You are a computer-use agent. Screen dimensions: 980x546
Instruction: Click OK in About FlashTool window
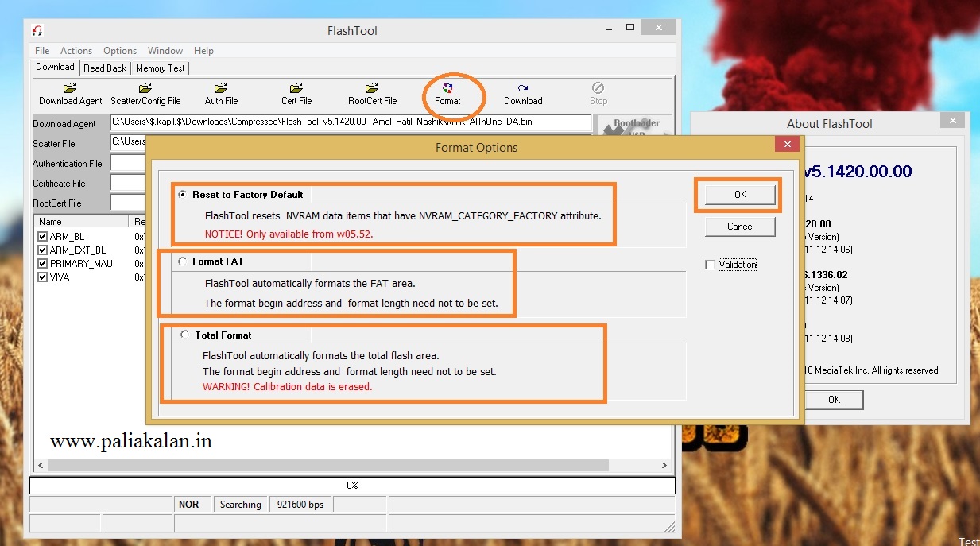click(x=834, y=400)
